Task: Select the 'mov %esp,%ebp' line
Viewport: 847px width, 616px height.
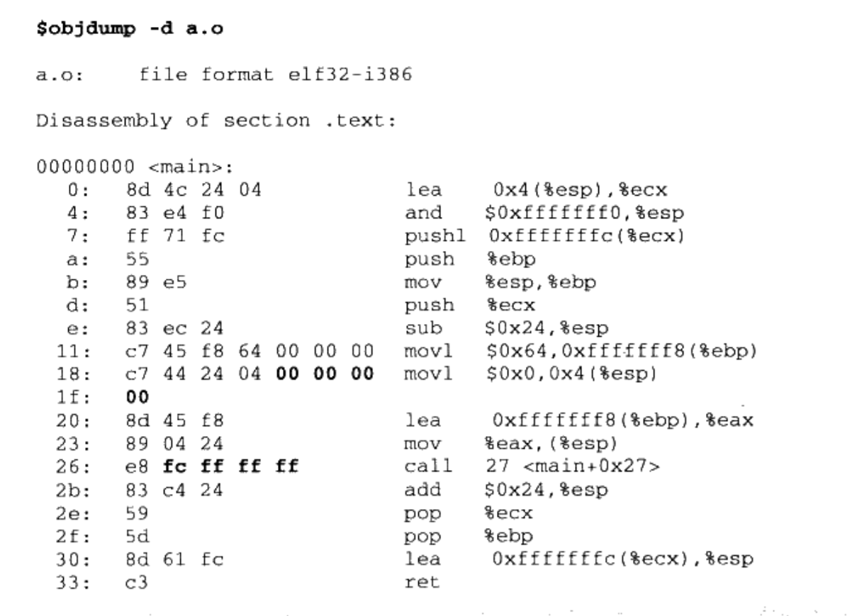Action: click(500, 282)
